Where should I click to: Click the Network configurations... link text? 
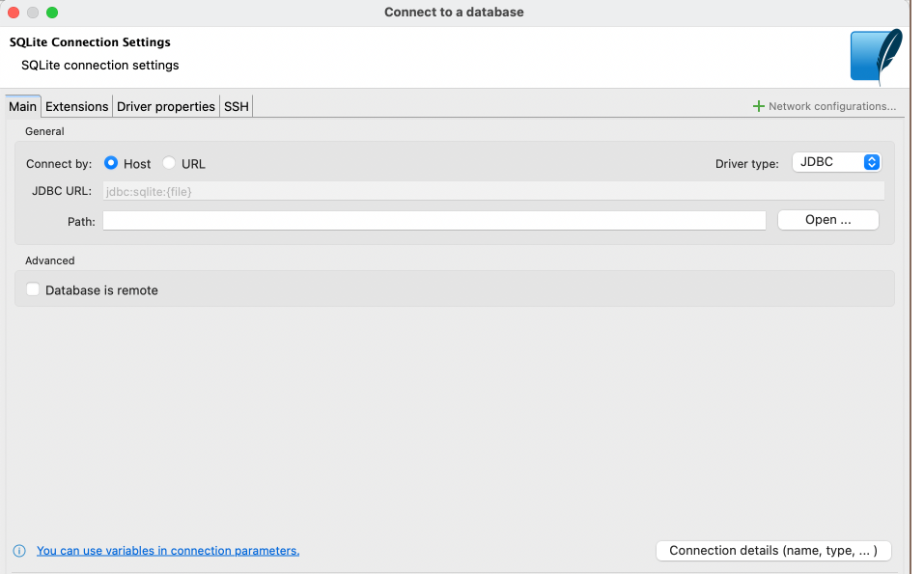(831, 106)
